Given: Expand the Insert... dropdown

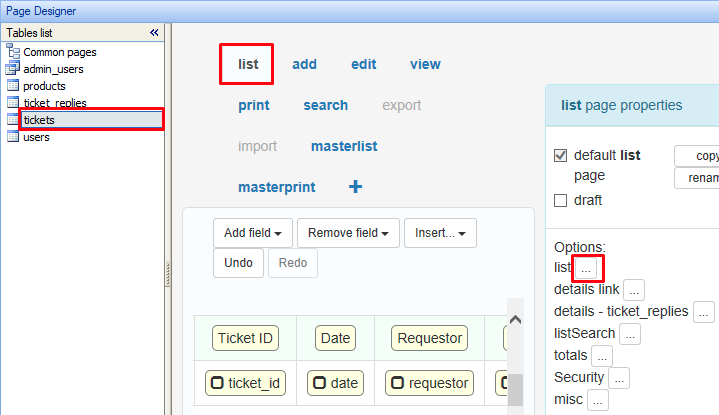Looking at the screenshot, I should pos(440,233).
